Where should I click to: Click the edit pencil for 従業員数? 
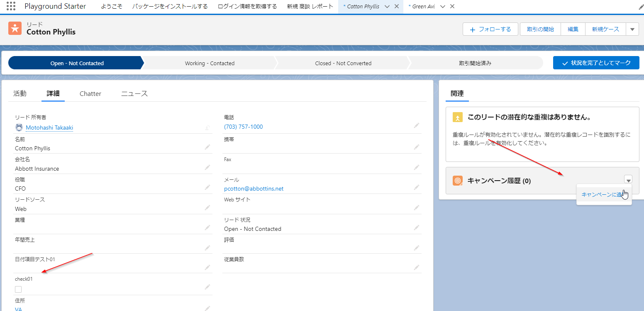coord(416,267)
